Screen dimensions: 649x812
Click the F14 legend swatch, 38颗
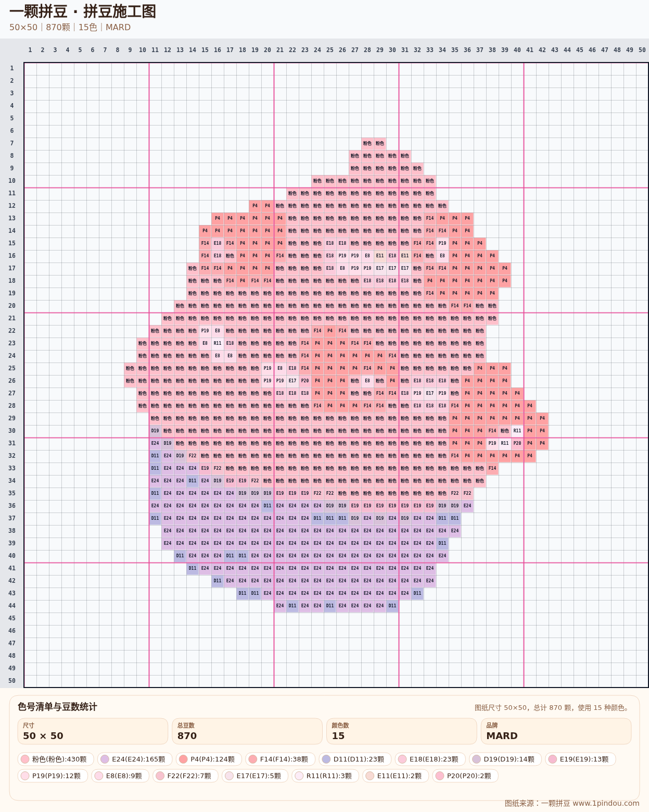click(252, 759)
